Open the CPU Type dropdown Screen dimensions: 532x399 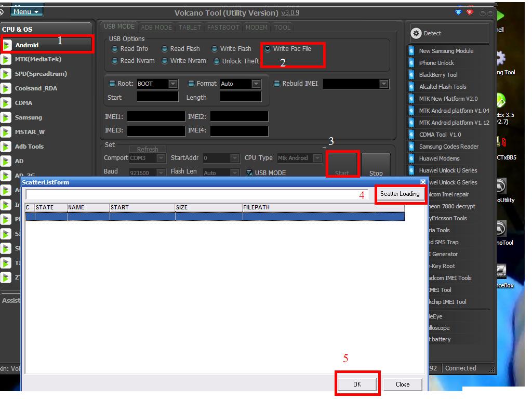point(317,158)
